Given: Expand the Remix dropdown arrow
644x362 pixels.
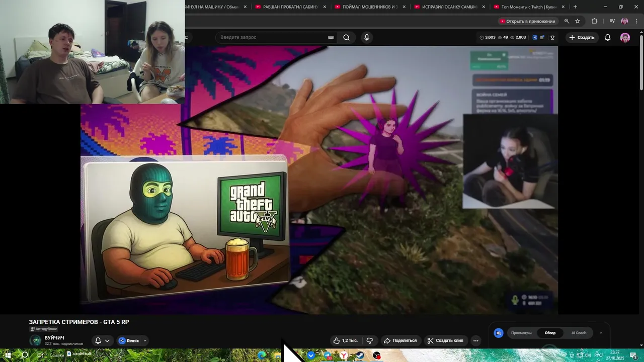Looking at the screenshot, I should [x=145, y=340].
